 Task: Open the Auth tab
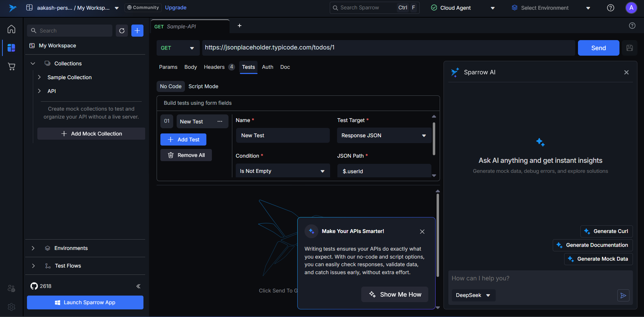(x=268, y=67)
